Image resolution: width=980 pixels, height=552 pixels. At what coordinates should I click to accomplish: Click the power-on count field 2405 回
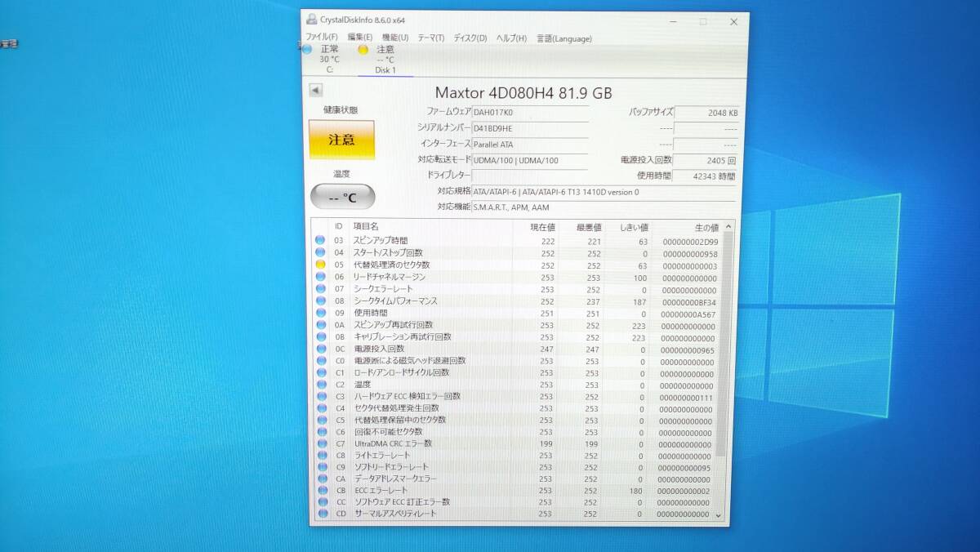(x=706, y=160)
